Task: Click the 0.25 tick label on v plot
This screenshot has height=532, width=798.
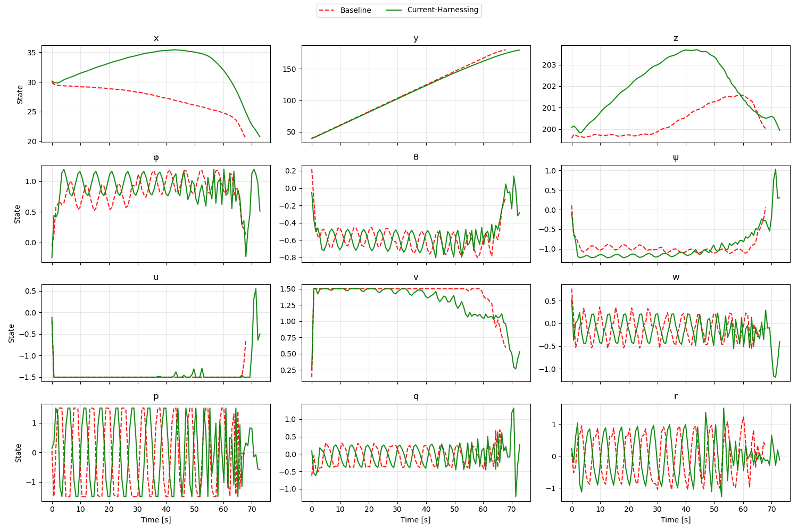Action: tap(289, 370)
